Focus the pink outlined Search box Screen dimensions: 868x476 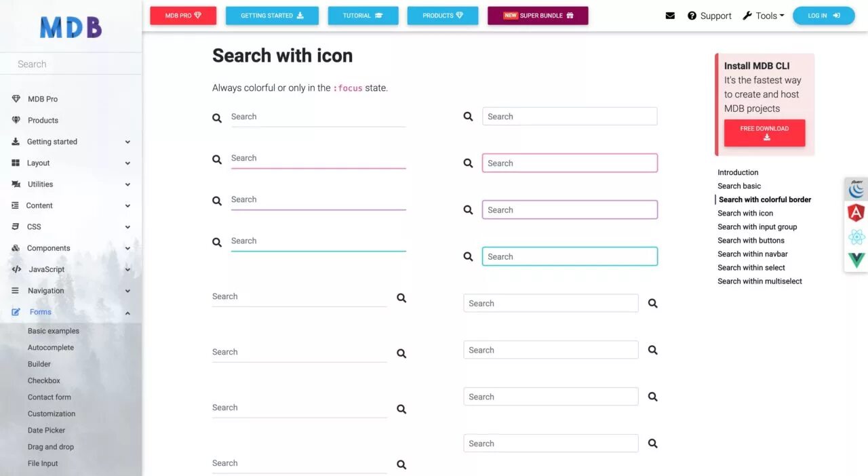tap(570, 163)
